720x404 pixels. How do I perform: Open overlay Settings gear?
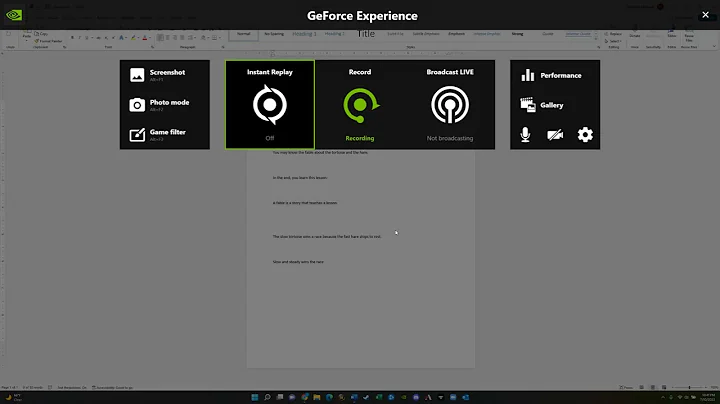(585, 135)
